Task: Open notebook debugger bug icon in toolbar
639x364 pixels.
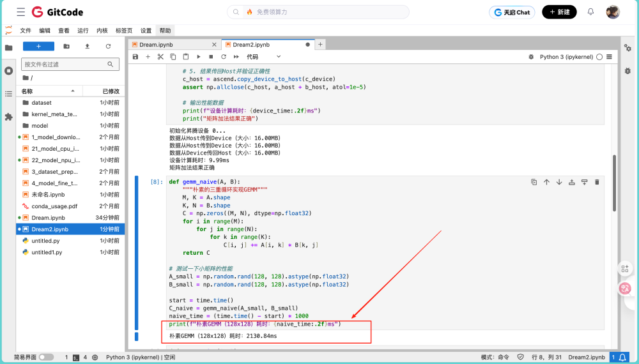Action: tap(531, 57)
